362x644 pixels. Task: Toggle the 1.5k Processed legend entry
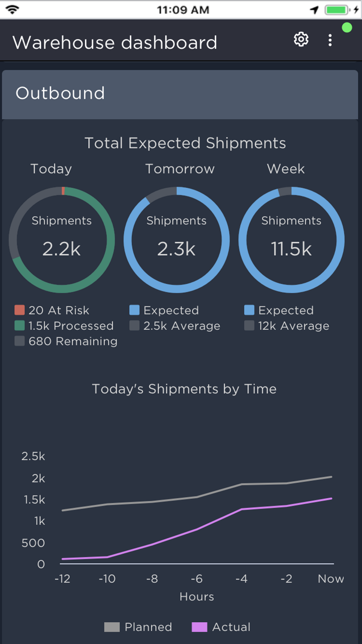pyautogui.click(x=64, y=326)
